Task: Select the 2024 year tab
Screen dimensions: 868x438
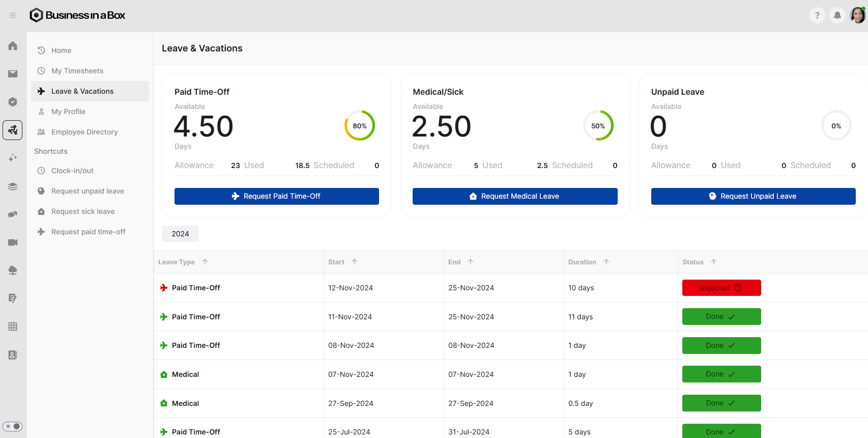Action: 180,234
